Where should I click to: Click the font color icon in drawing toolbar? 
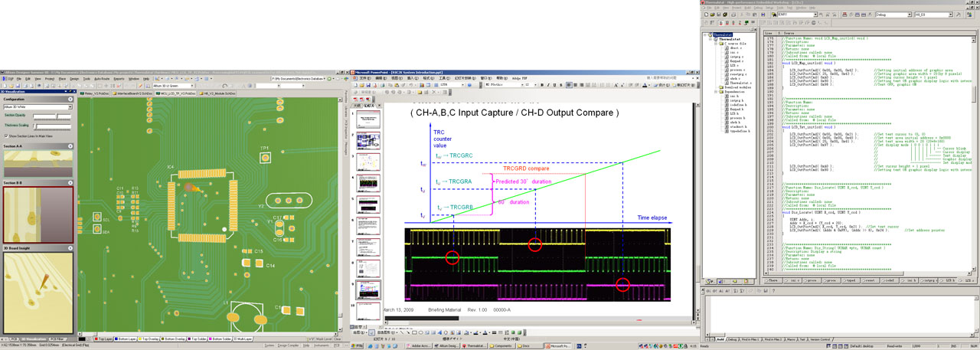point(485,332)
